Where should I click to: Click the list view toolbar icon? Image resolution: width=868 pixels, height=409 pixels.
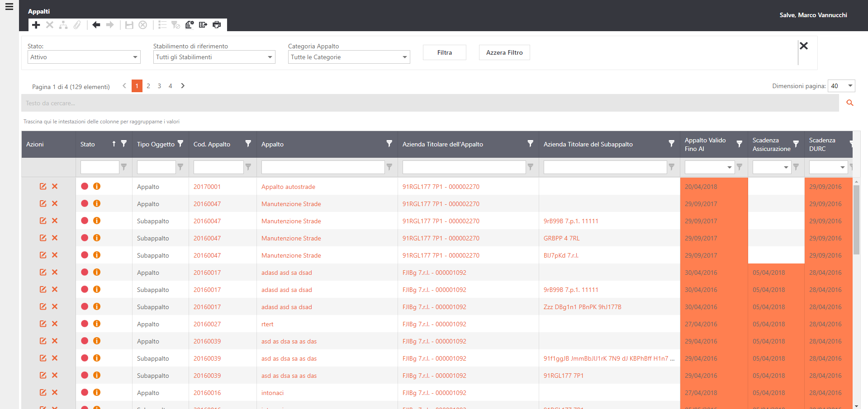pos(162,25)
